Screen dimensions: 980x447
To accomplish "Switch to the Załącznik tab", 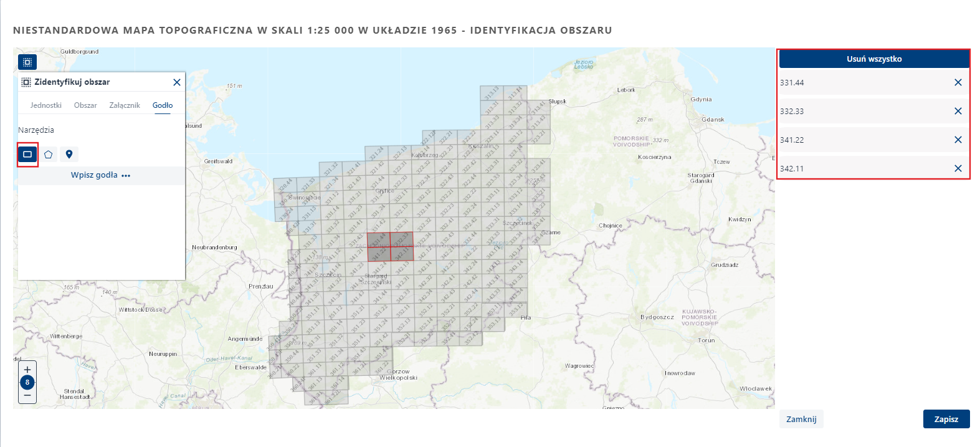I will coord(125,105).
